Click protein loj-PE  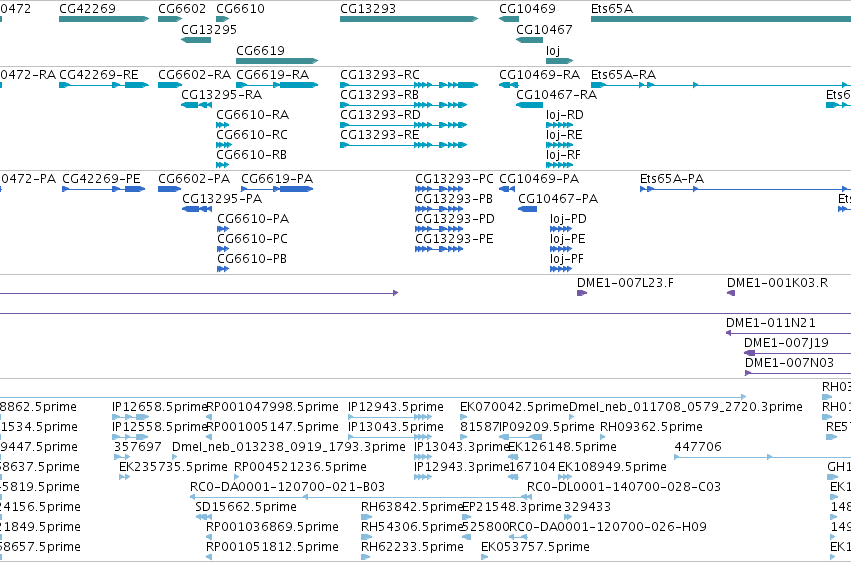[561, 249]
